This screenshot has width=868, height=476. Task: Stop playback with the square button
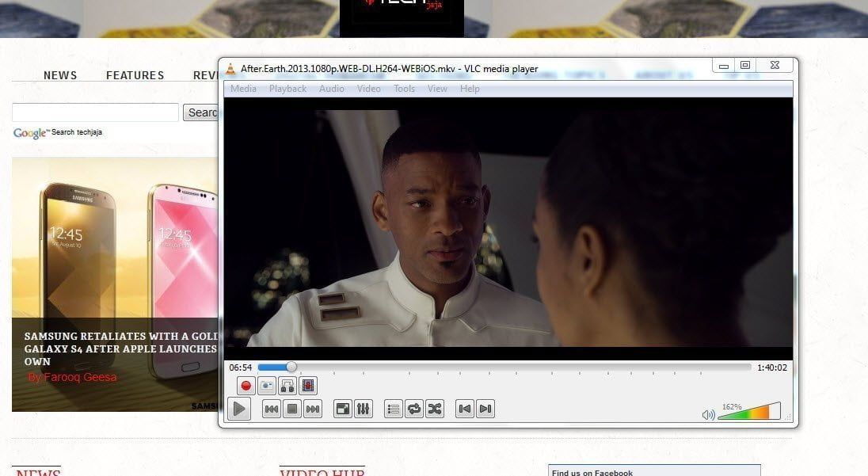(x=292, y=409)
